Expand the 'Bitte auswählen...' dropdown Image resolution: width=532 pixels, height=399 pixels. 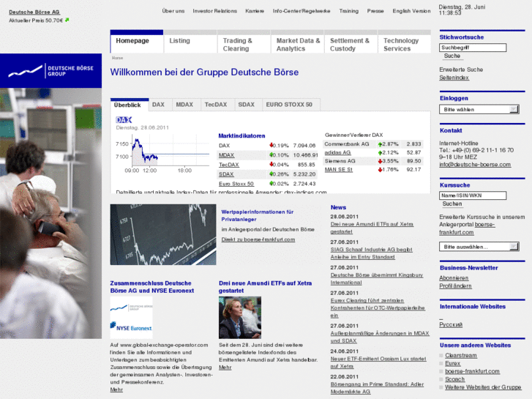click(x=479, y=247)
